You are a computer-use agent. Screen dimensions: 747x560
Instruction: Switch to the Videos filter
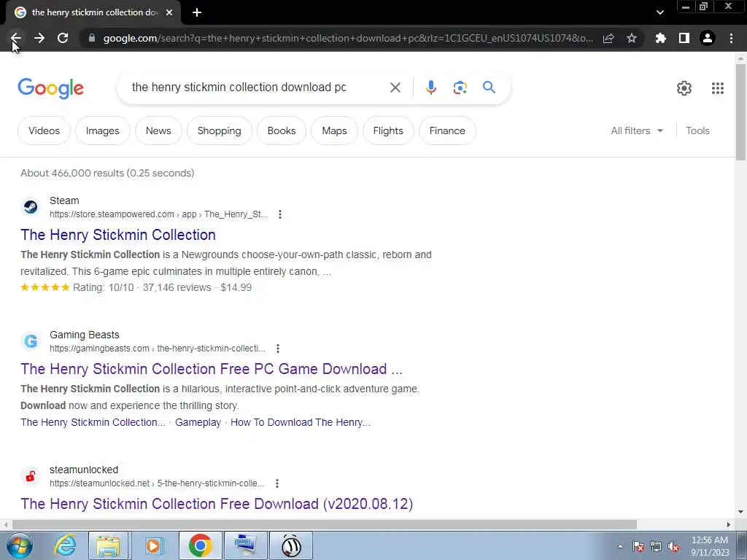[x=44, y=131]
